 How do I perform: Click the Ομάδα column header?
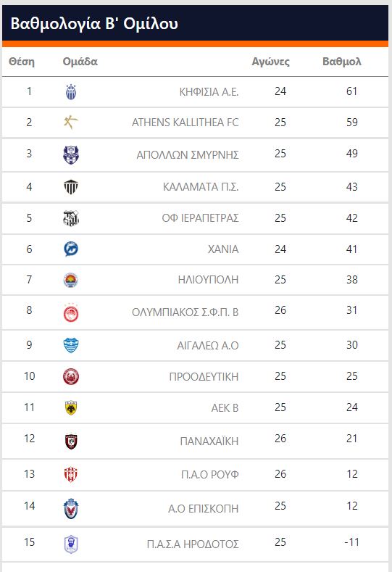(80, 62)
